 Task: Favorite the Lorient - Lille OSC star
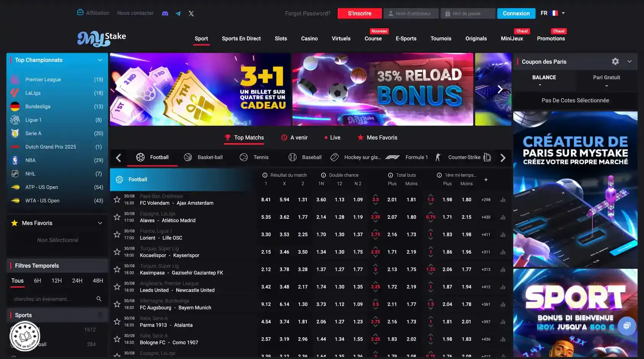[x=117, y=234]
